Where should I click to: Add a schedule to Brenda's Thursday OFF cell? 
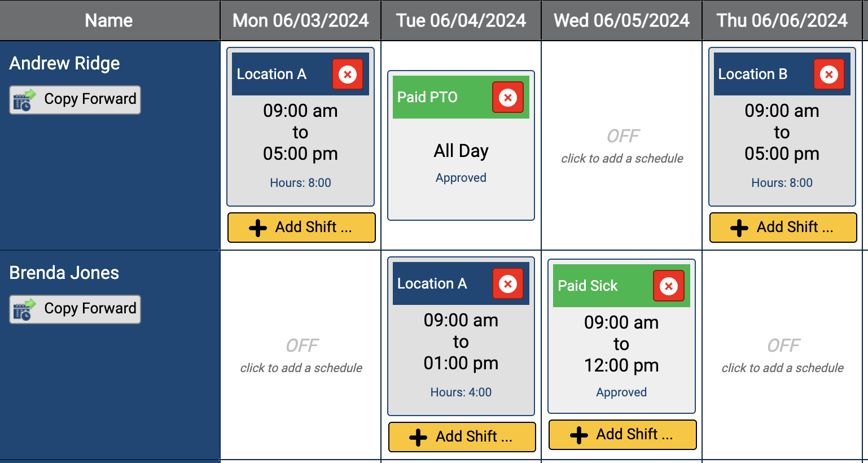(x=782, y=356)
